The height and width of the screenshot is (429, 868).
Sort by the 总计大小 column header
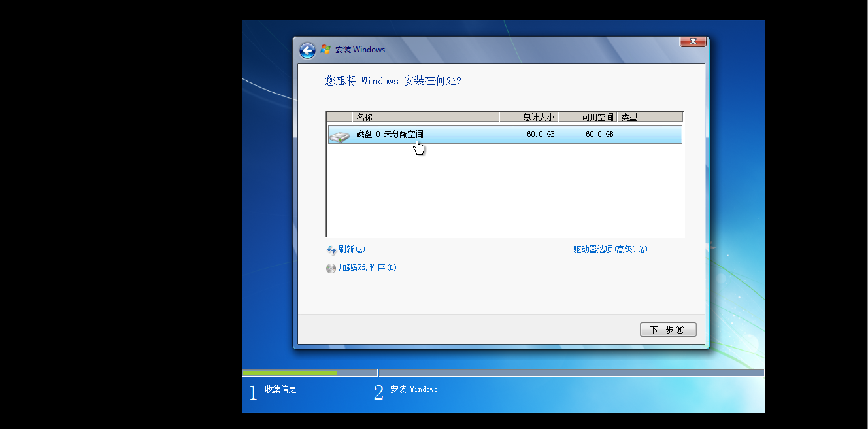pyautogui.click(x=529, y=117)
